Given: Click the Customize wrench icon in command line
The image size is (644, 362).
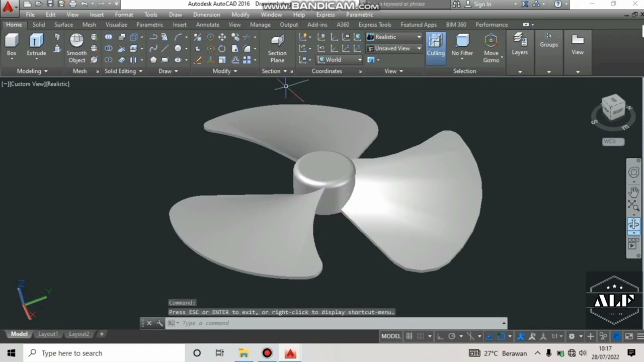Looking at the screenshot, I should pos(159,323).
